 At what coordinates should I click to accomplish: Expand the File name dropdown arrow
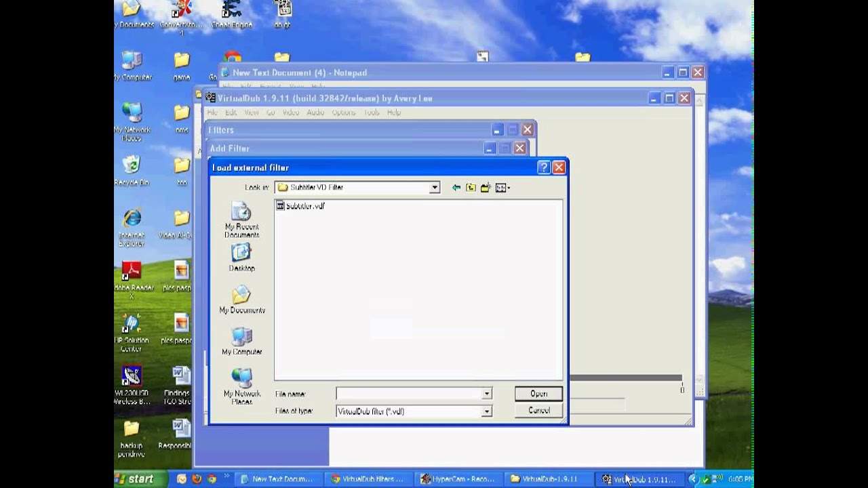(x=486, y=394)
